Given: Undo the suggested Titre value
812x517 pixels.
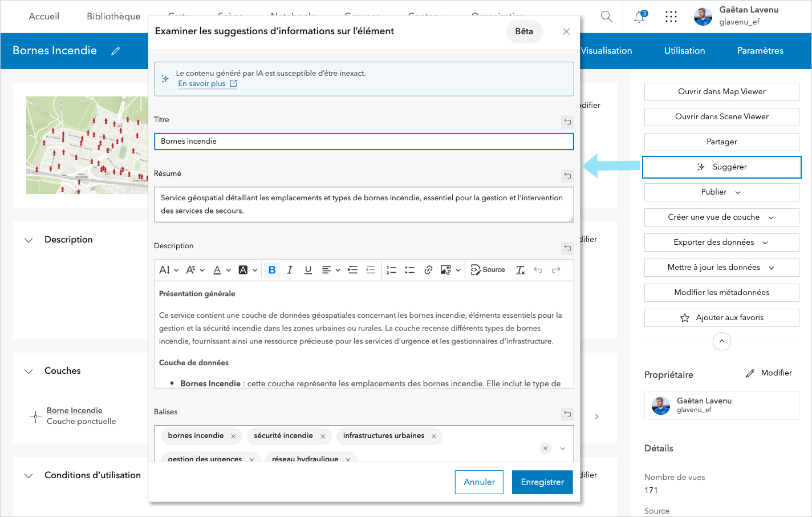Looking at the screenshot, I should tap(567, 122).
